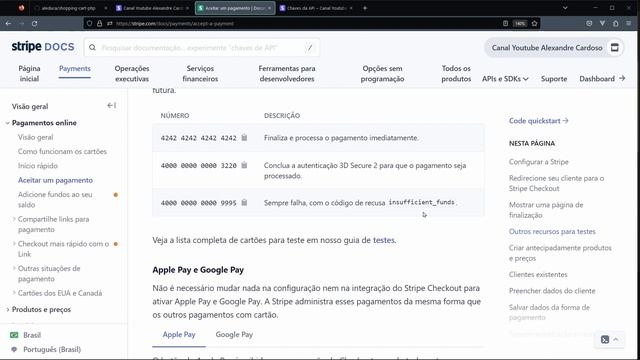Open Página inicial in the nav
The width and height of the screenshot is (640, 360).
(29, 73)
